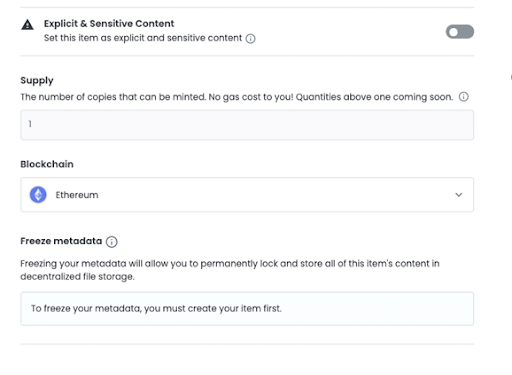This screenshot has width=512, height=375.
Task: Click the Blockchain section label
Action: (x=47, y=164)
